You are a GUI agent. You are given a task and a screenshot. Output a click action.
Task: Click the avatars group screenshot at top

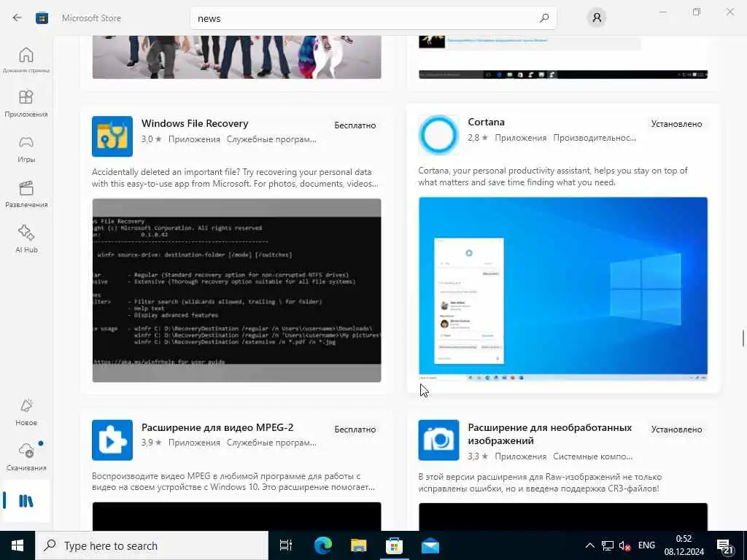[237, 57]
